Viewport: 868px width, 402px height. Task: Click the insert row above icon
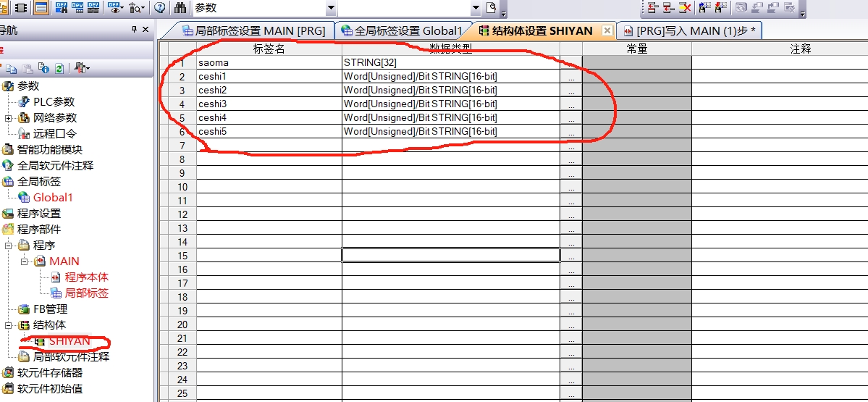[652, 8]
